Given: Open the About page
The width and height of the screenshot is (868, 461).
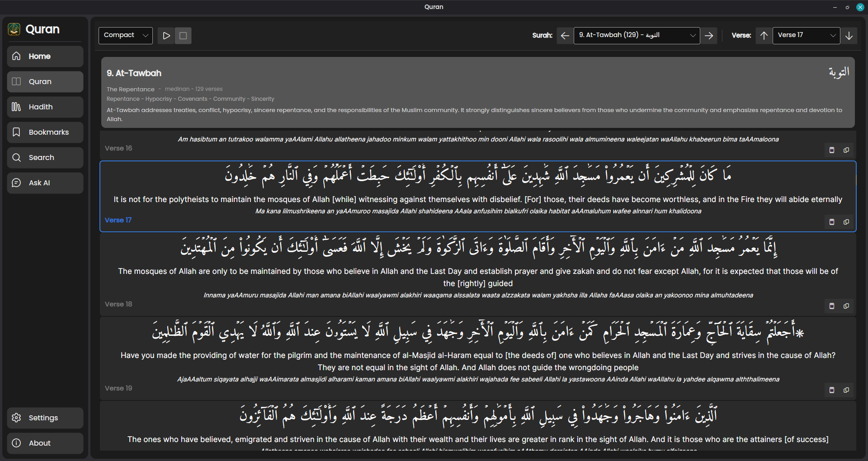Looking at the screenshot, I should point(45,443).
